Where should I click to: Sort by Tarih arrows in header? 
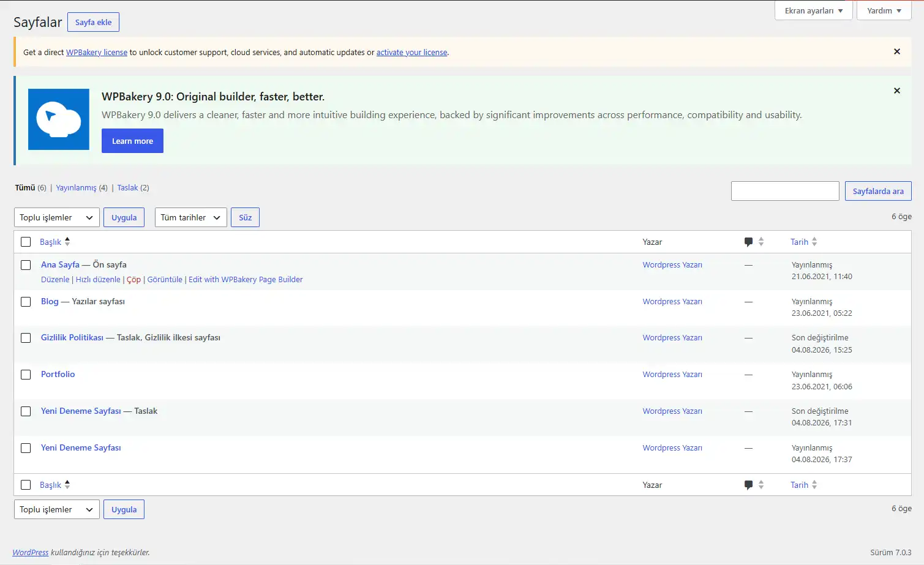click(x=814, y=242)
